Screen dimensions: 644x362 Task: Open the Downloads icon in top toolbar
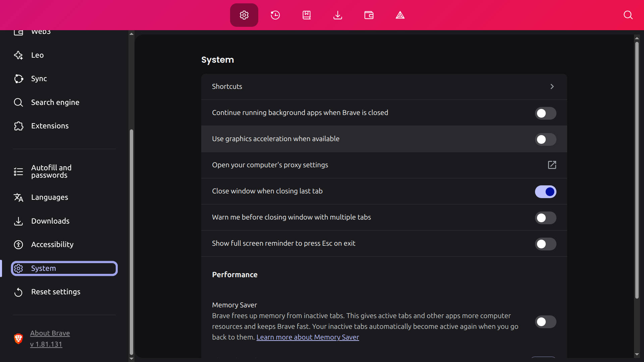[338, 15]
